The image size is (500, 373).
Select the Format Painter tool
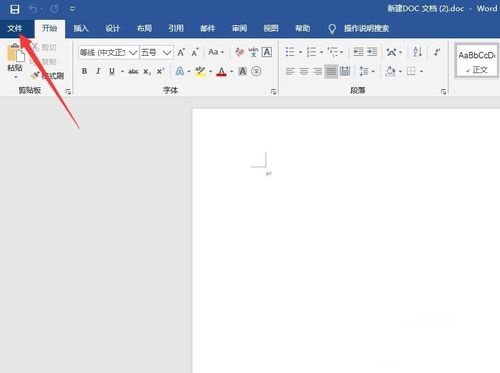point(47,76)
